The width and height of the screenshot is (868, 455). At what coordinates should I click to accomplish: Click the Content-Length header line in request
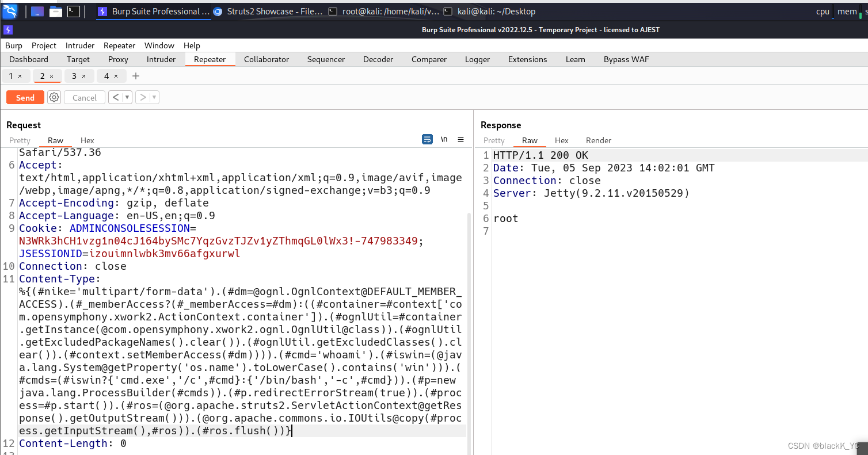(x=73, y=443)
